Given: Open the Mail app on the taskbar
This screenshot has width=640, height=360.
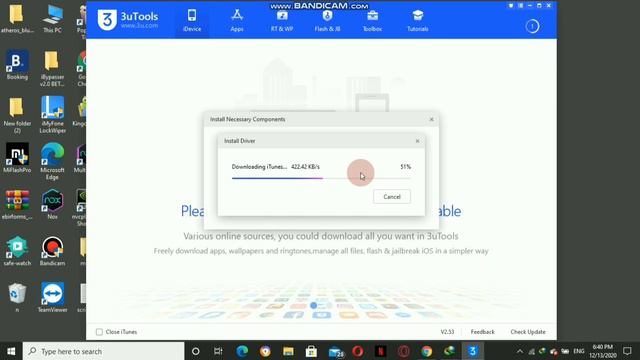Looking at the screenshot, I should (336, 351).
